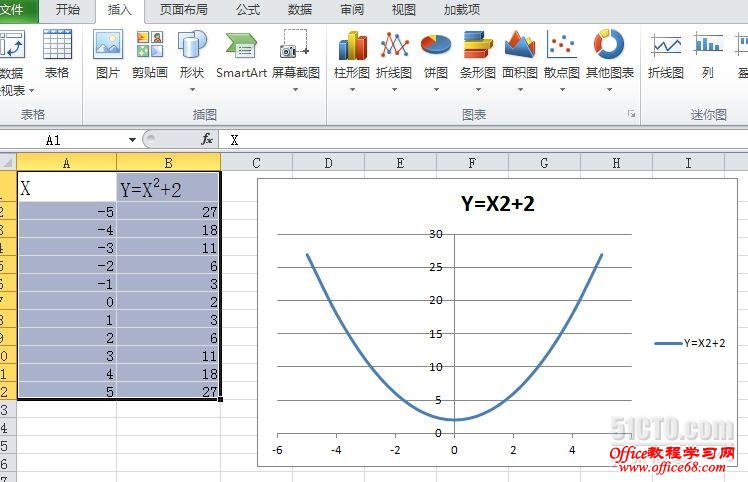
Task: Select cell A1 containing X
Action: click(x=67, y=188)
